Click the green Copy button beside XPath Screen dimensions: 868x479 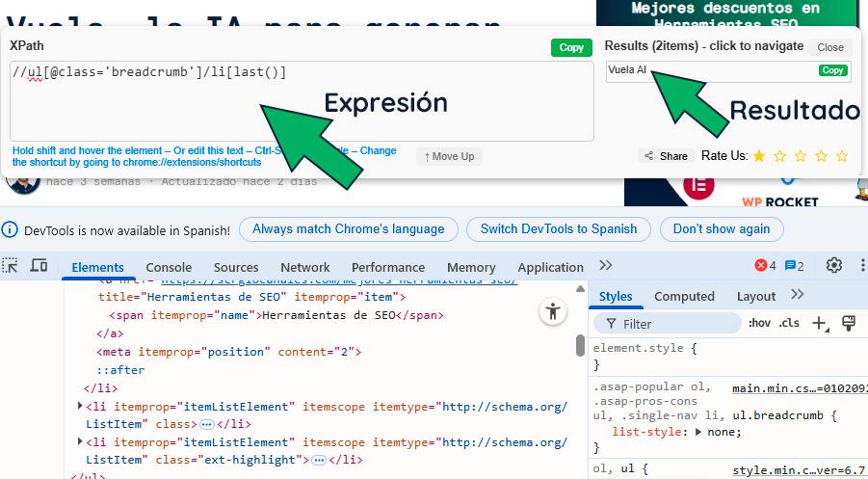point(571,47)
